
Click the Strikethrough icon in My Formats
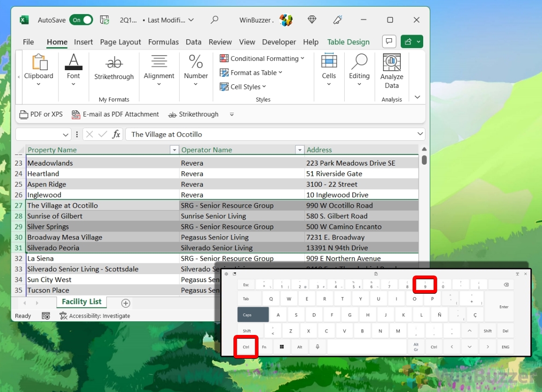click(114, 63)
